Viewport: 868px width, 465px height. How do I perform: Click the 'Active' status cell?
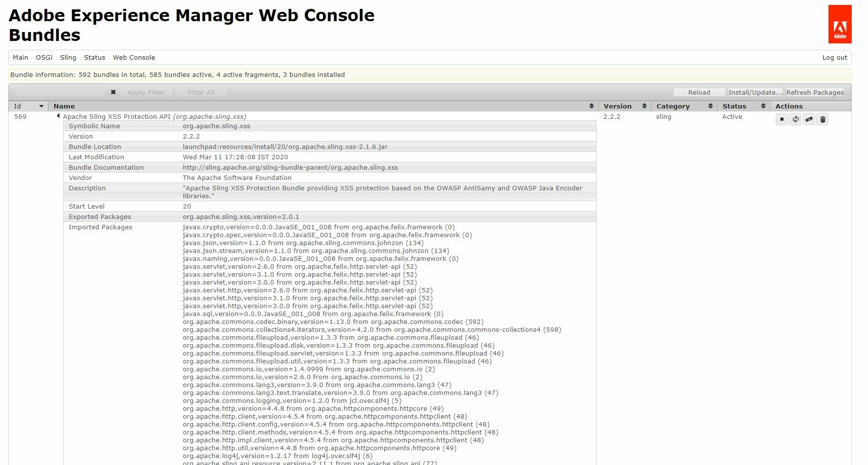pos(732,117)
